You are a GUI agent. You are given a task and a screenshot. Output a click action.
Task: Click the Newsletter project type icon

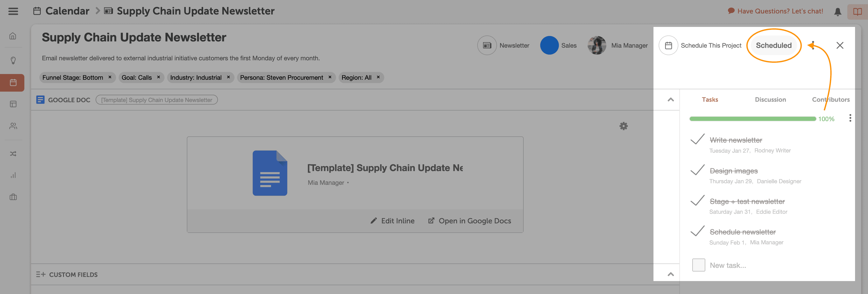[487, 45]
